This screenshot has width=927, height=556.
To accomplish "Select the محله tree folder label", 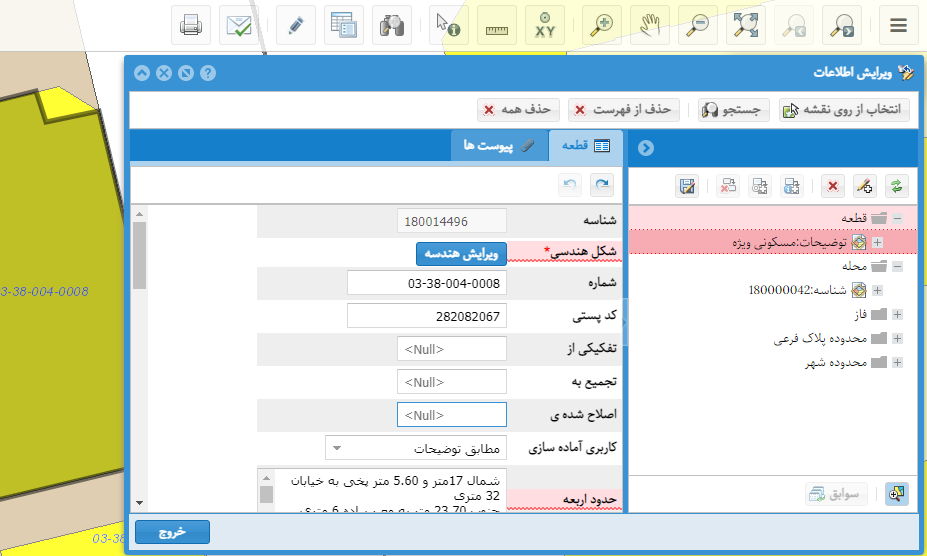I will coord(854,266).
